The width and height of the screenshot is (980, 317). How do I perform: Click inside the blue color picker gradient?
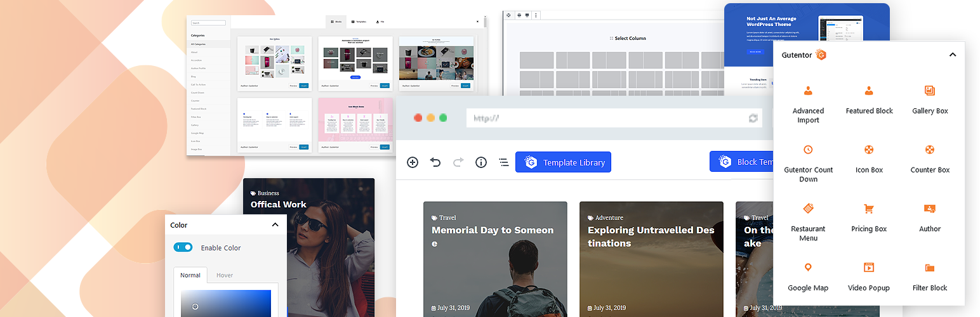[x=225, y=303]
